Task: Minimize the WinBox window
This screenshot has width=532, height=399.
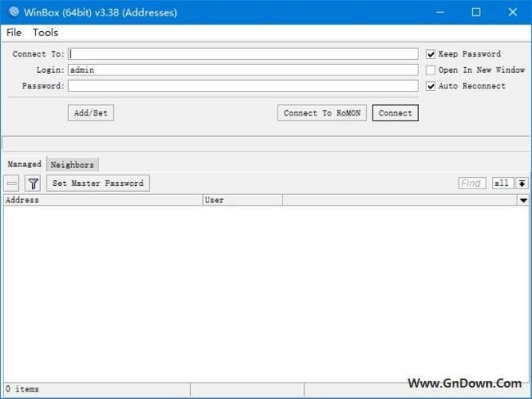Action: 440,12
